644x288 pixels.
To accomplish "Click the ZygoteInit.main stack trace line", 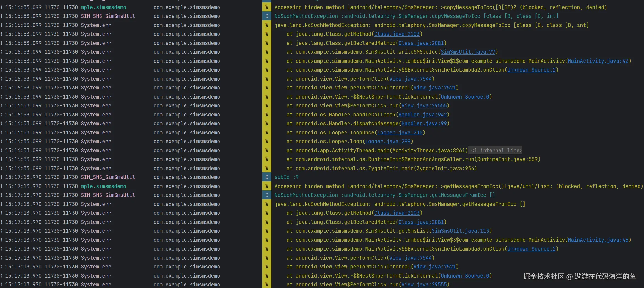I will 381,168.
